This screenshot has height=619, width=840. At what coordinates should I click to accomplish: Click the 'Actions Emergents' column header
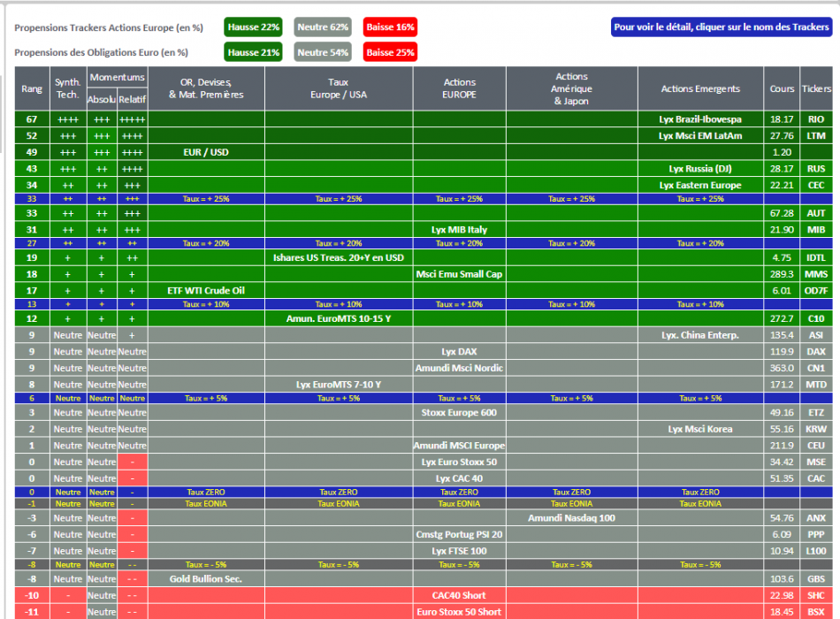coord(699,89)
